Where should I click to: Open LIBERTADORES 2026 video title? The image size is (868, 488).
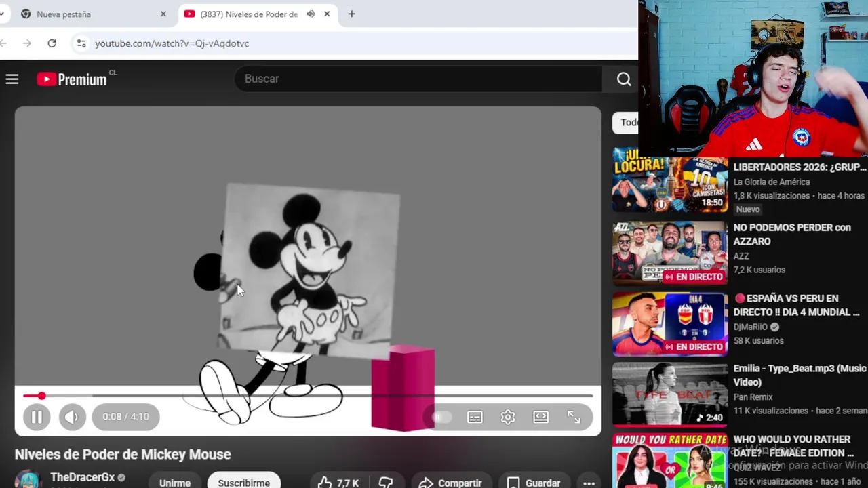tap(800, 167)
